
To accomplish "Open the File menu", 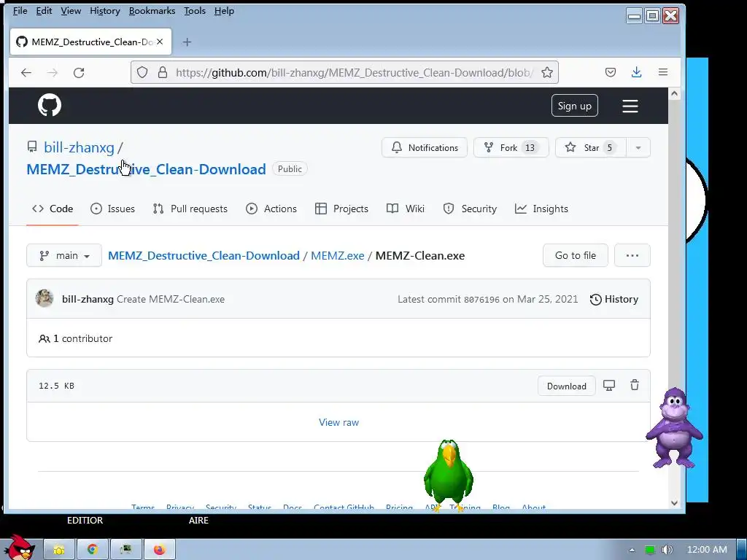I will point(20,11).
